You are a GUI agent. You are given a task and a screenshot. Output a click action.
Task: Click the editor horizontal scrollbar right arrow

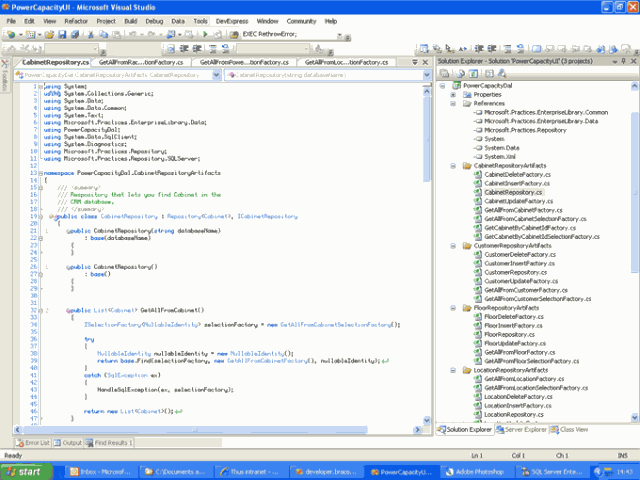[x=417, y=430]
